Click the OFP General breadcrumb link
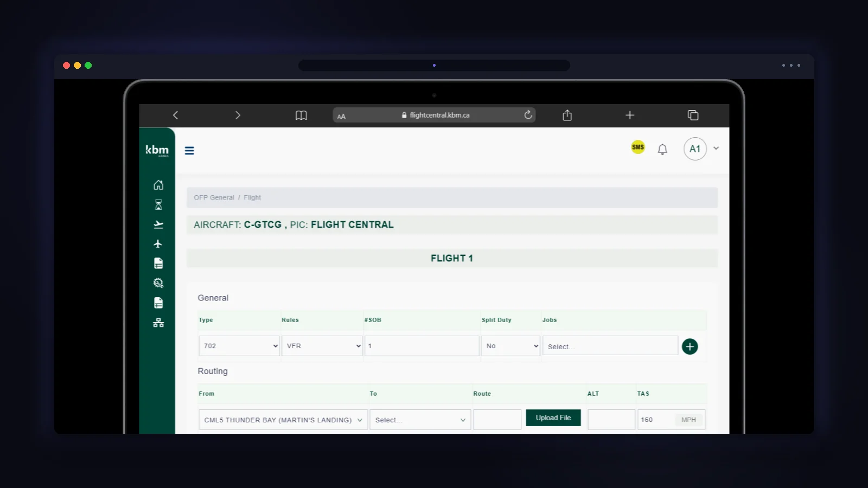This screenshot has height=488, width=868. pos(214,197)
